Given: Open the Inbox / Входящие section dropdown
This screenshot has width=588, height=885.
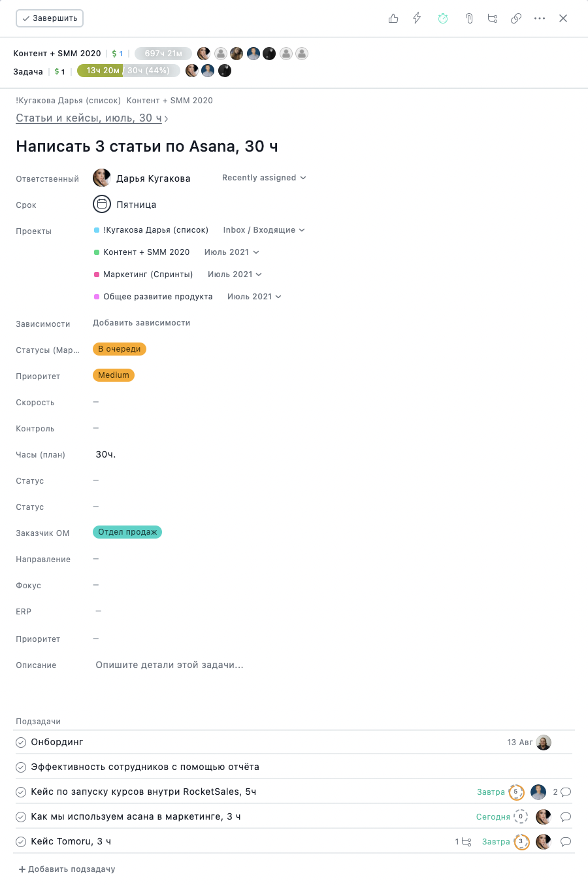Looking at the screenshot, I should tap(264, 230).
